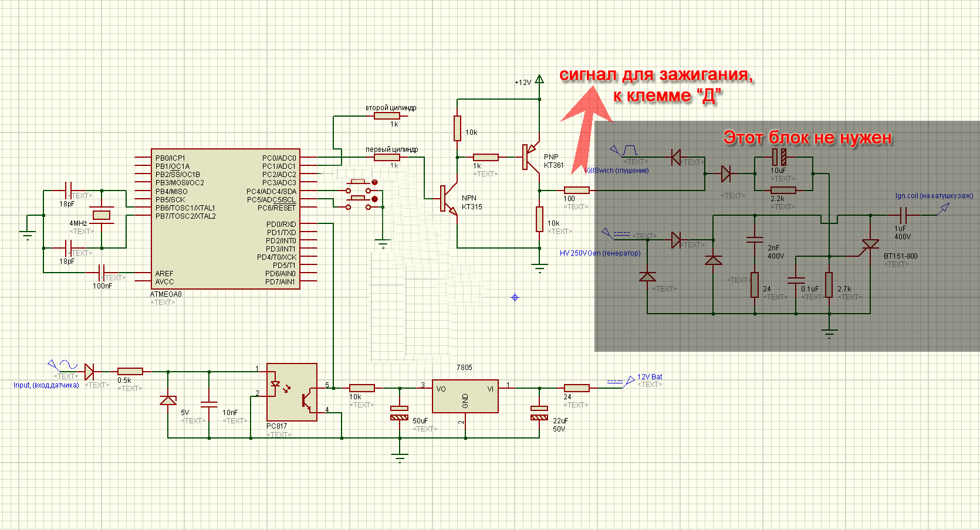The height and width of the screenshot is (530, 980).
Task: Select the PC817 optocoupler component
Action: point(292,392)
